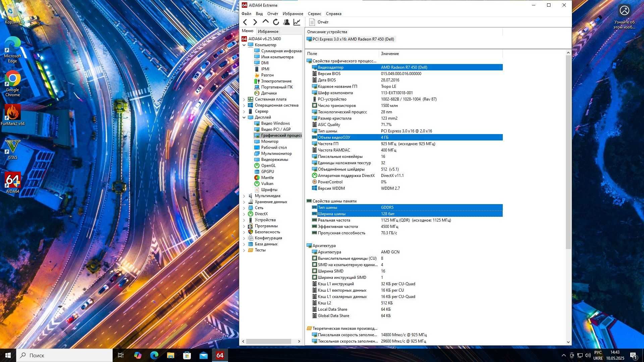
Task: Open the OpenGL tree item
Action: 265,166
